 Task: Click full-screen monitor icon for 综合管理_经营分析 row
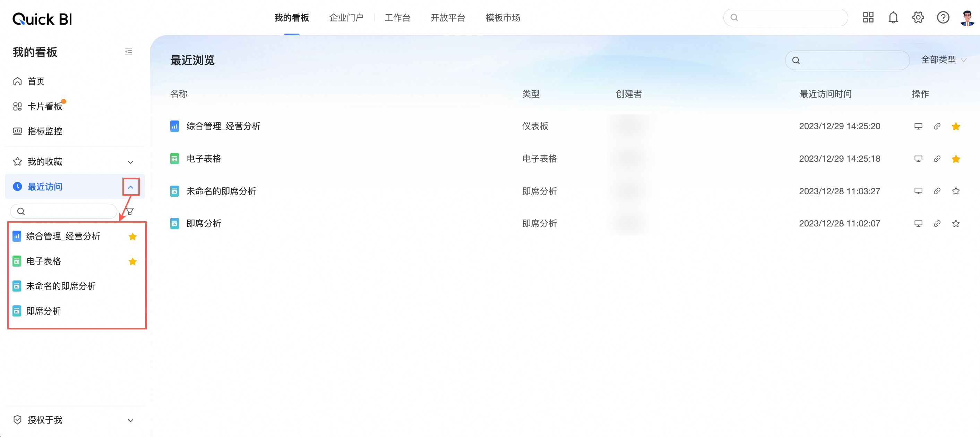click(x=918, y=126)
